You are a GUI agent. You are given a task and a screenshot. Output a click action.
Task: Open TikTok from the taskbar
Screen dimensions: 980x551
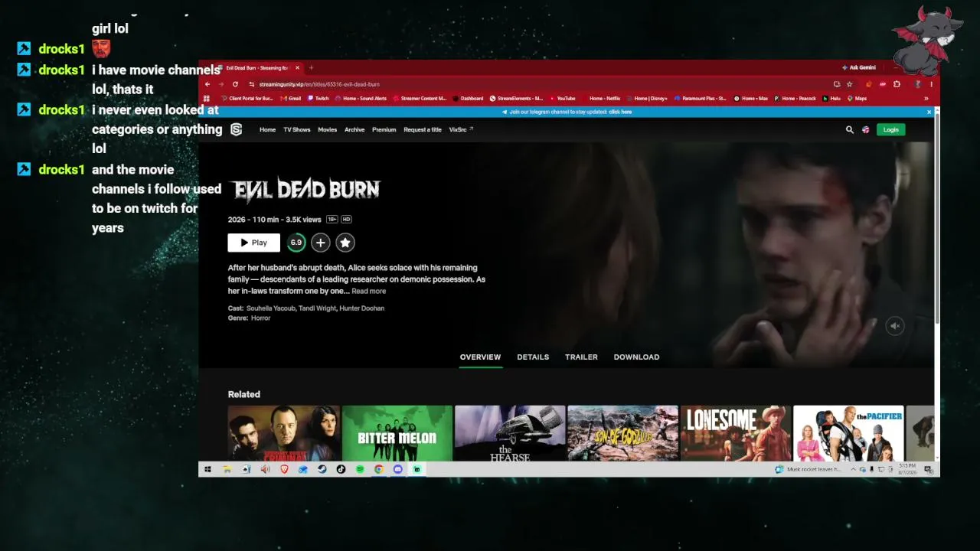click(x=341, y=469)
